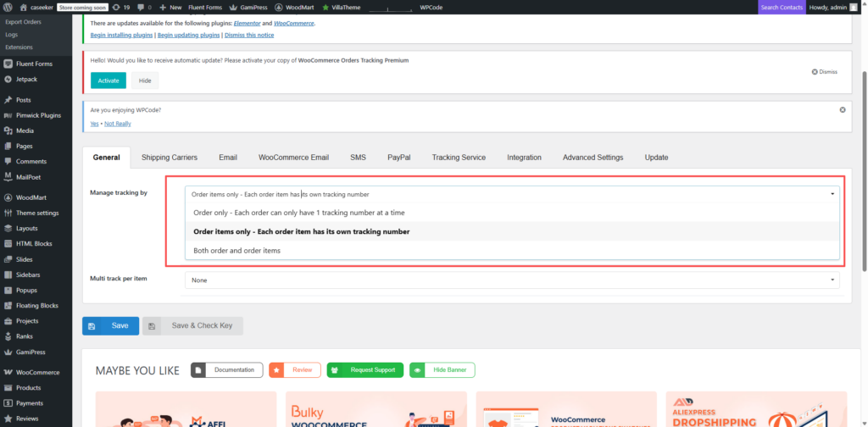Image resolution: width=868 pixels, height=427 pixels.
Task: Click the Payments dollar icon in sidebar
Action: 8,403
